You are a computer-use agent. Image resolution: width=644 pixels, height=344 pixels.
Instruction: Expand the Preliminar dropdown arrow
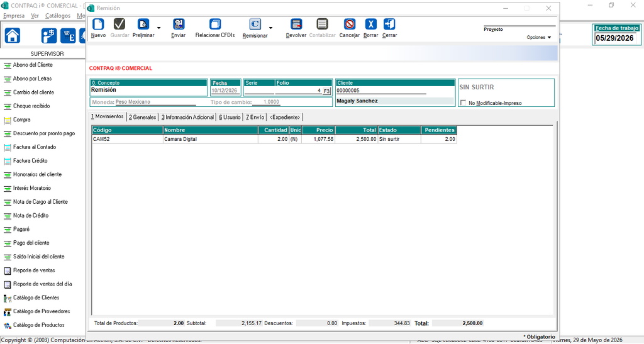coord(159,28)
